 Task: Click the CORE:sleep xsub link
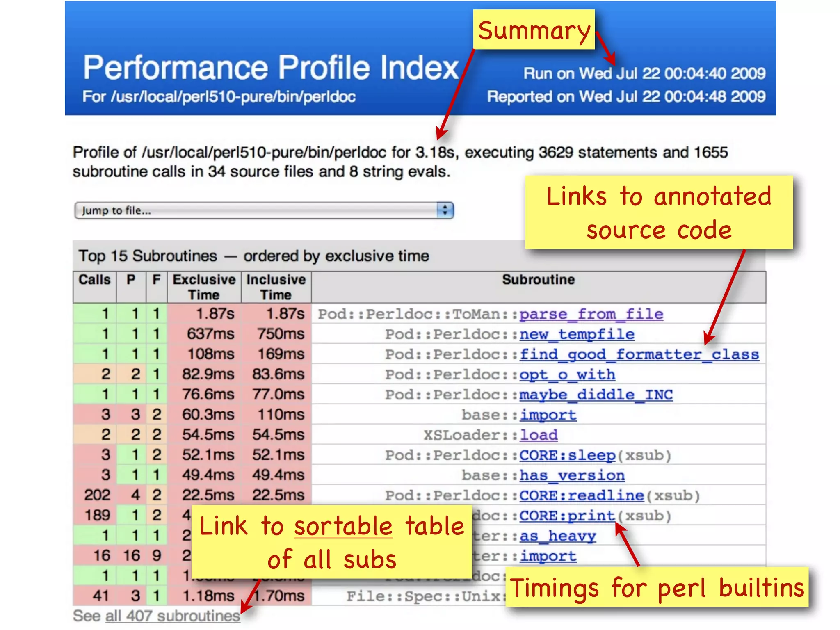(567, 455)
